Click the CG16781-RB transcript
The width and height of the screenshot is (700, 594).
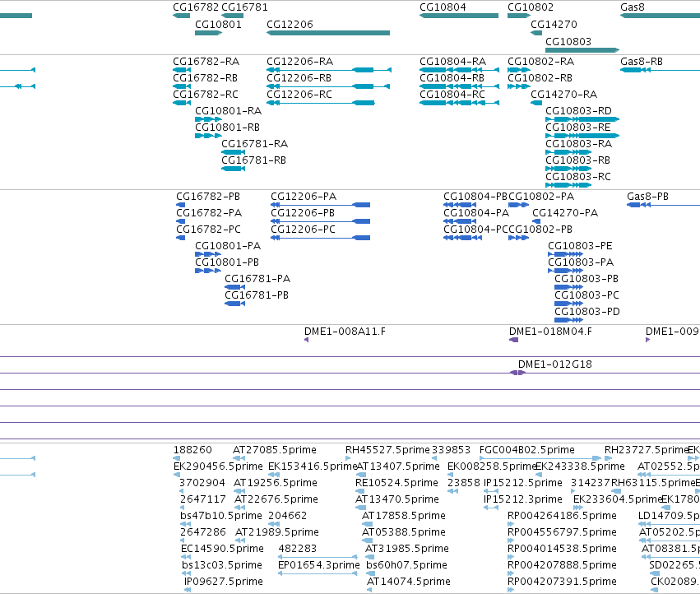[x=233, y=169]
